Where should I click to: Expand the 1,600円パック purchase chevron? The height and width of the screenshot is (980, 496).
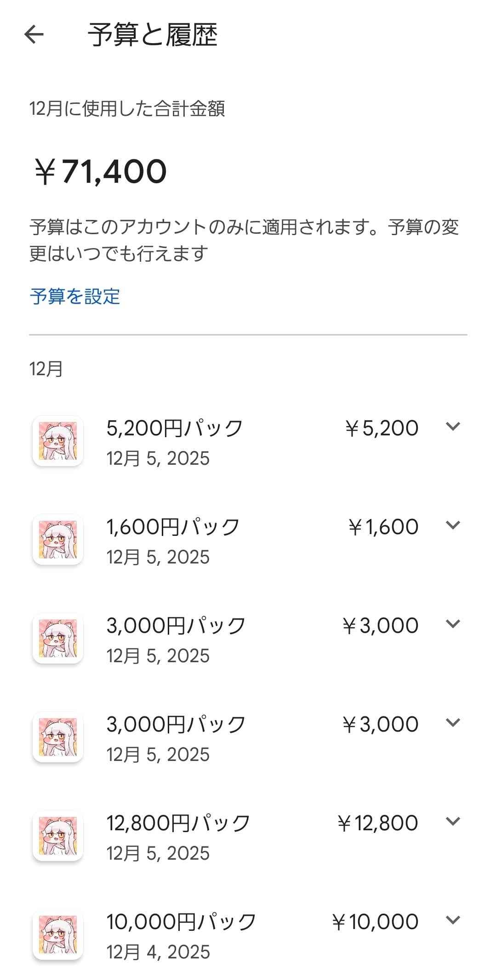(453, 525)
